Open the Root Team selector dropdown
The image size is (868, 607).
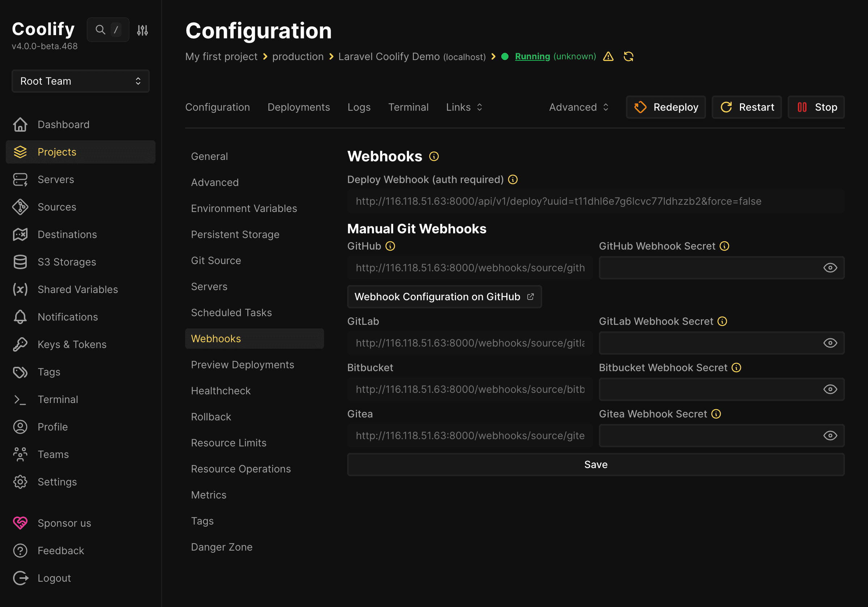pos(81,81)
